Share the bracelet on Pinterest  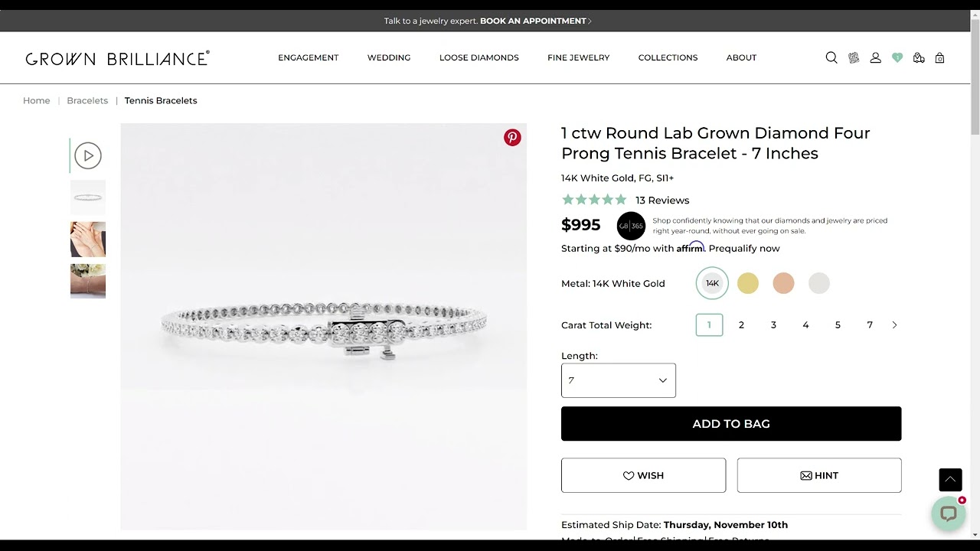[x=512, y=137]
